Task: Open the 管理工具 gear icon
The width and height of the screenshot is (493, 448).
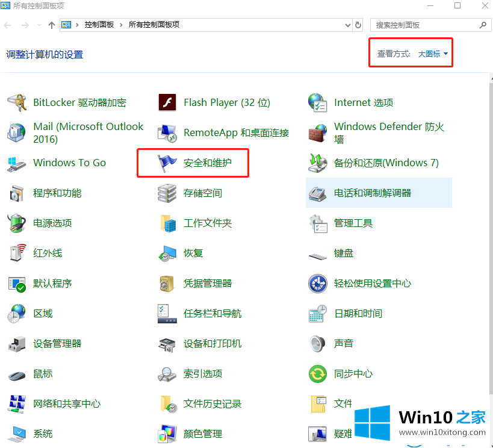Action: click(318, 223)
